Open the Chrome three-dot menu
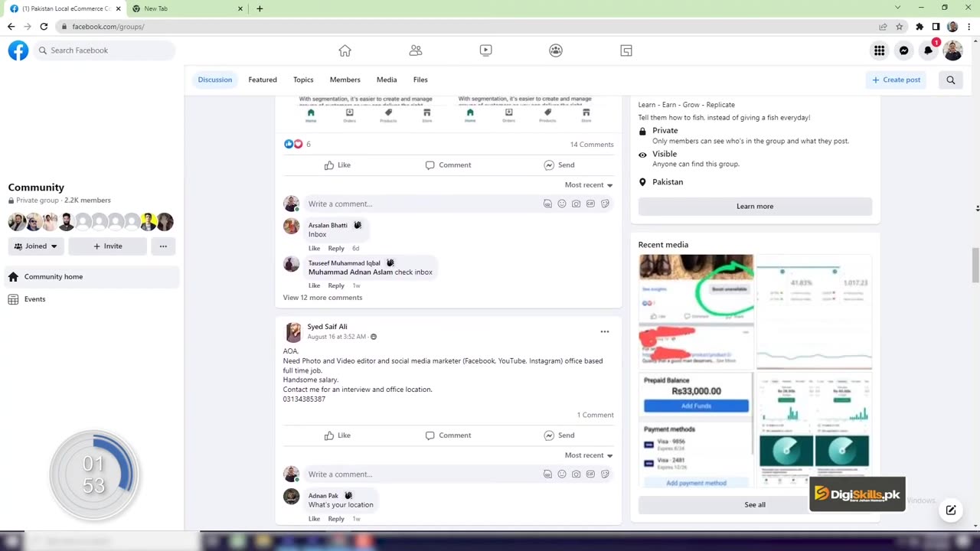The height and width of the screenshot is (551, 980). tap(969, 27)
